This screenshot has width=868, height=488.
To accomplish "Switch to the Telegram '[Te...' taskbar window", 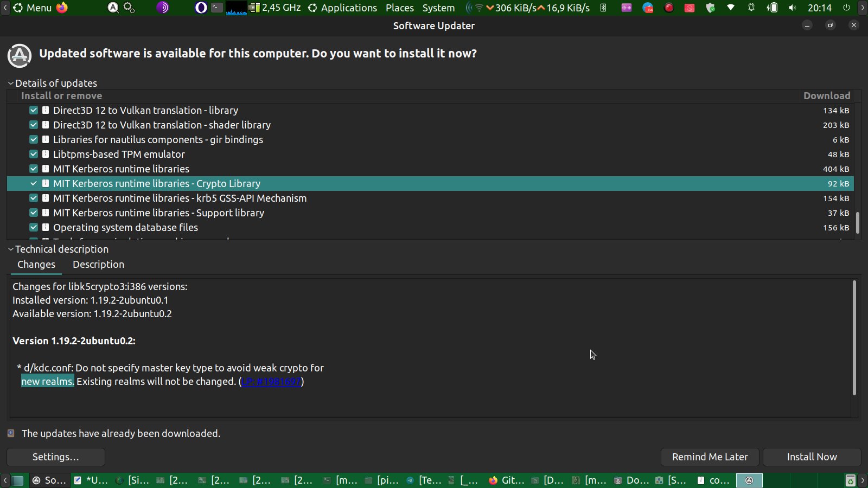I will coord(424,480).
